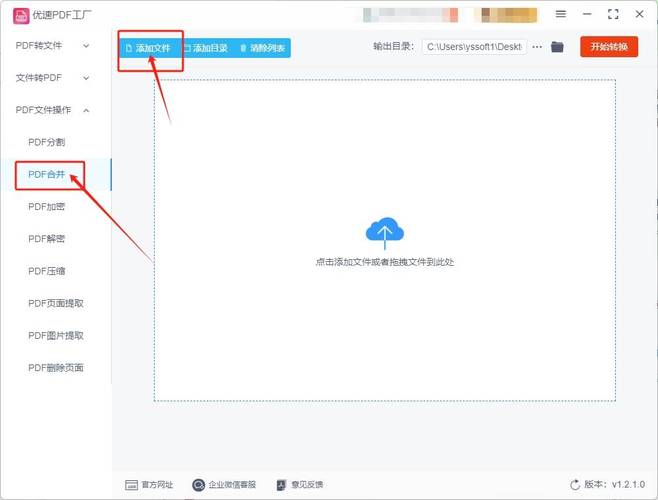658x500 pixels.
Task: Open 意见反馈 feedback link
Action: coord(299,484)
